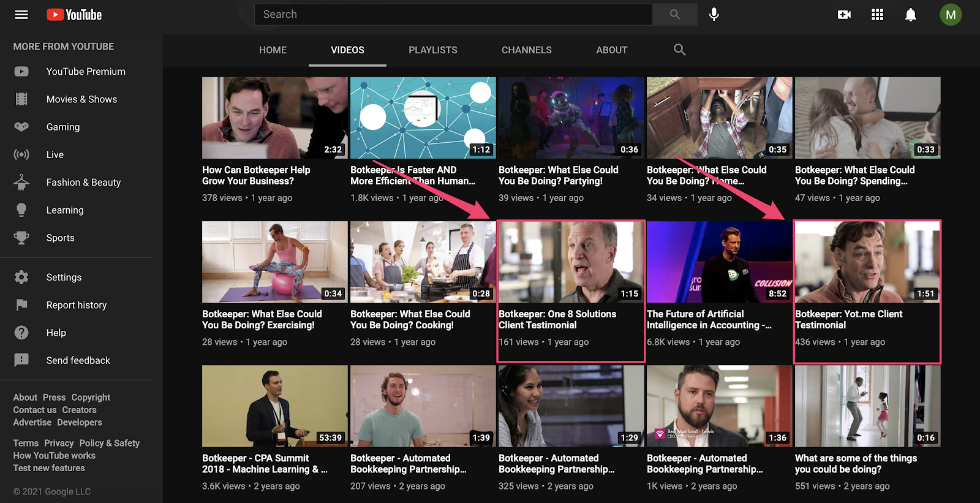Open the 0:35 under-sink video thumbnail
This screenshot has width=980, height=503.
click(720, 118)
